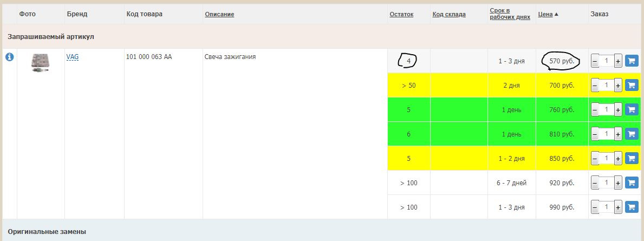Sort by Код склада column header

coord(449,15)
